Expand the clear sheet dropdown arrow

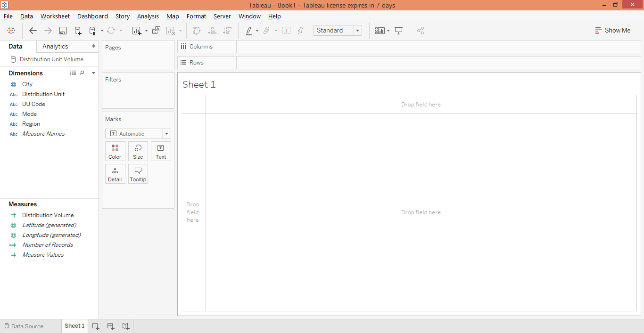pos(180,31)
